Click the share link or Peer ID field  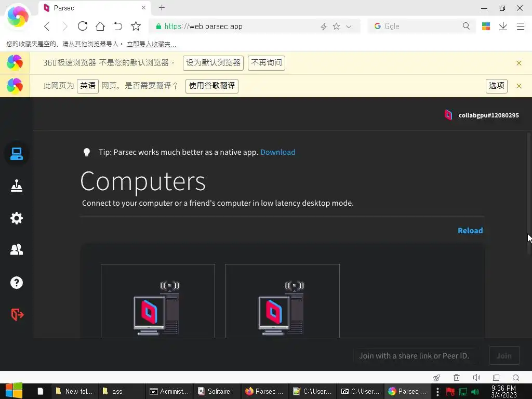(417, 355)
